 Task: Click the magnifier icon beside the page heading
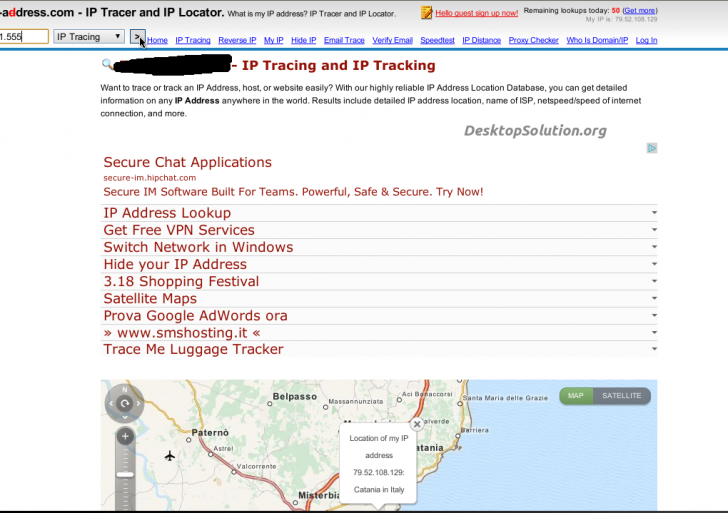tap(107, 65)
